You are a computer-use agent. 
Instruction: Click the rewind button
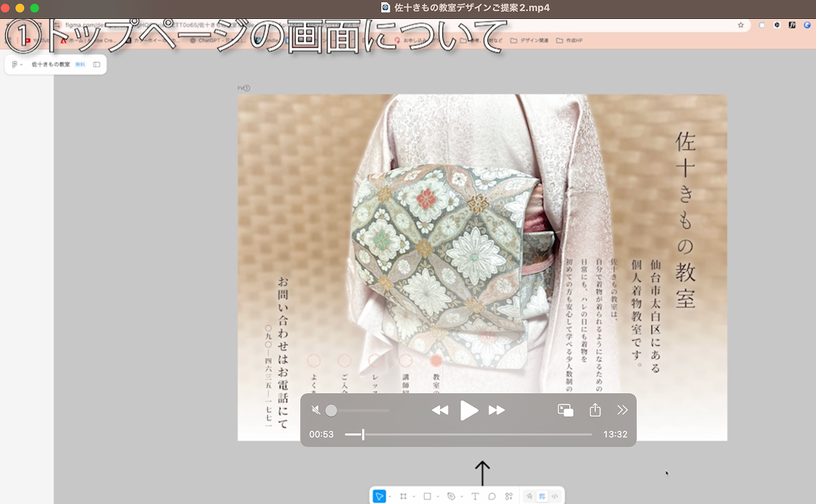(x=440, y=411)
